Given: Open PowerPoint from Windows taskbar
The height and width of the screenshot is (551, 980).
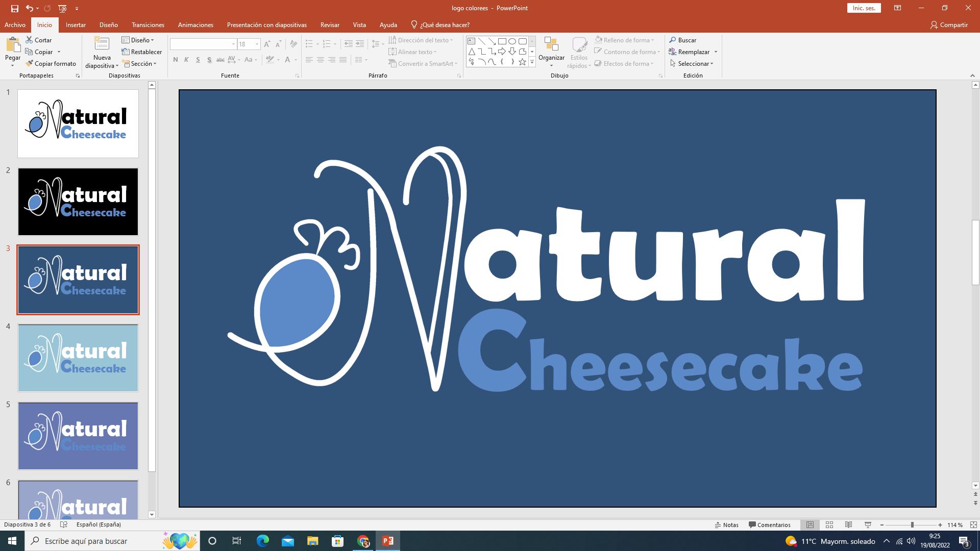Looking at the screenshot, I should 388,541.
